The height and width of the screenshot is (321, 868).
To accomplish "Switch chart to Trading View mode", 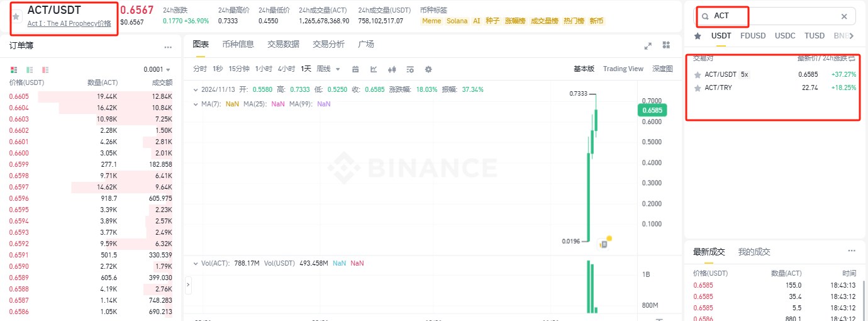I will coord(623,69).
